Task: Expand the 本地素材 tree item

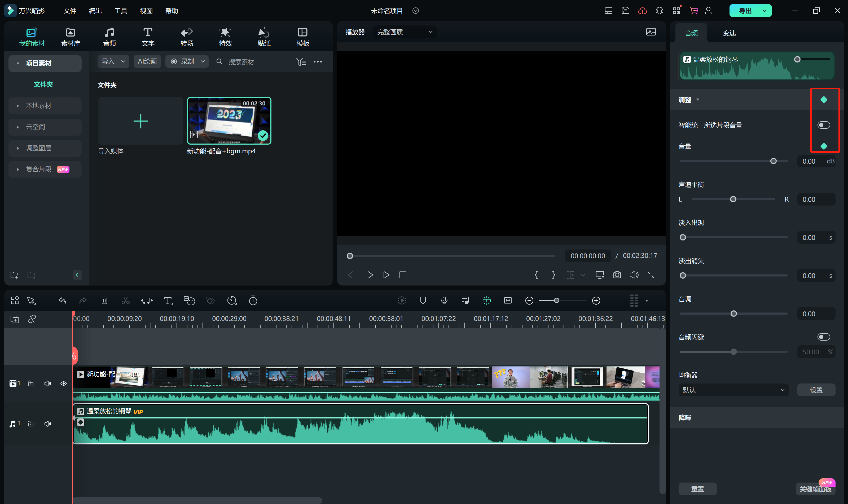Action: pos(38,106)
